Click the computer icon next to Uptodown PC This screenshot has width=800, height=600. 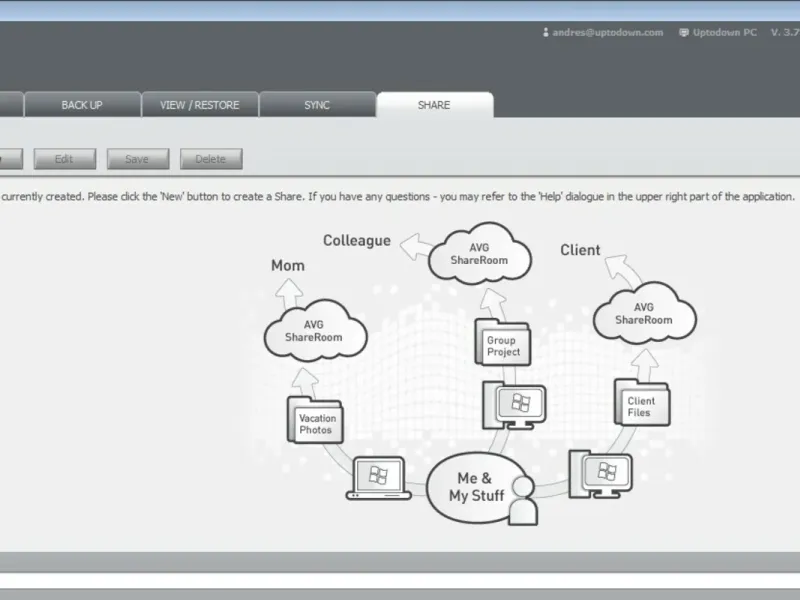[x=684, y=33]
